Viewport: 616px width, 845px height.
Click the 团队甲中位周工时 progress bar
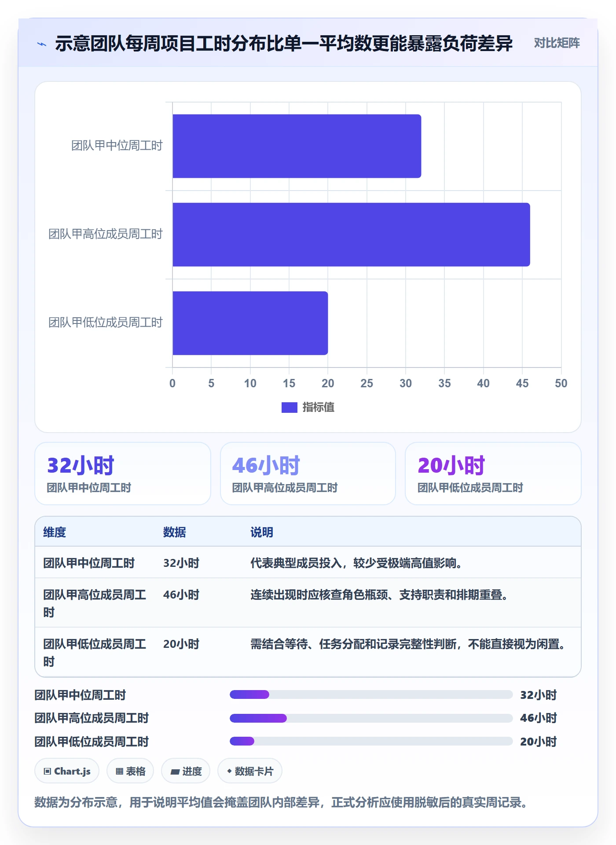371,694
